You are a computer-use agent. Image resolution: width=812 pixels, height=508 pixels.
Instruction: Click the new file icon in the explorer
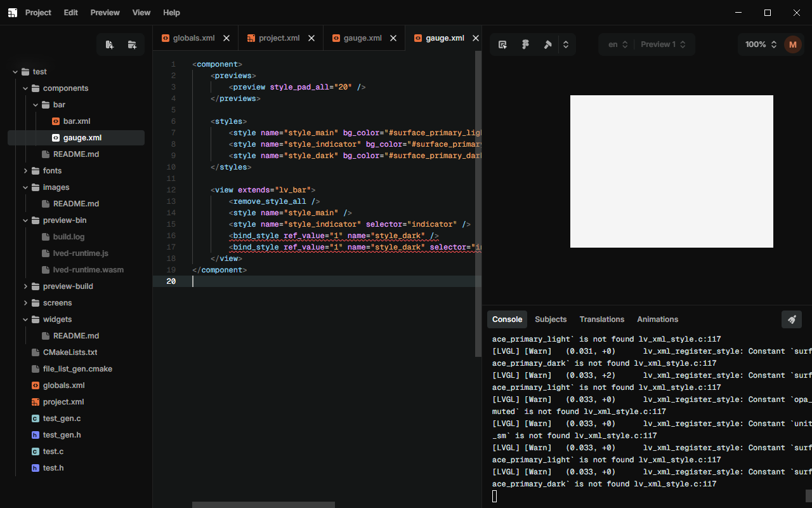click(110, 44)
